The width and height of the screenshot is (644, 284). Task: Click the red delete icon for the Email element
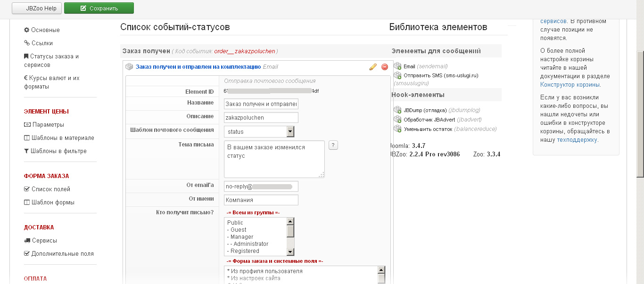[x=385, y=67]
